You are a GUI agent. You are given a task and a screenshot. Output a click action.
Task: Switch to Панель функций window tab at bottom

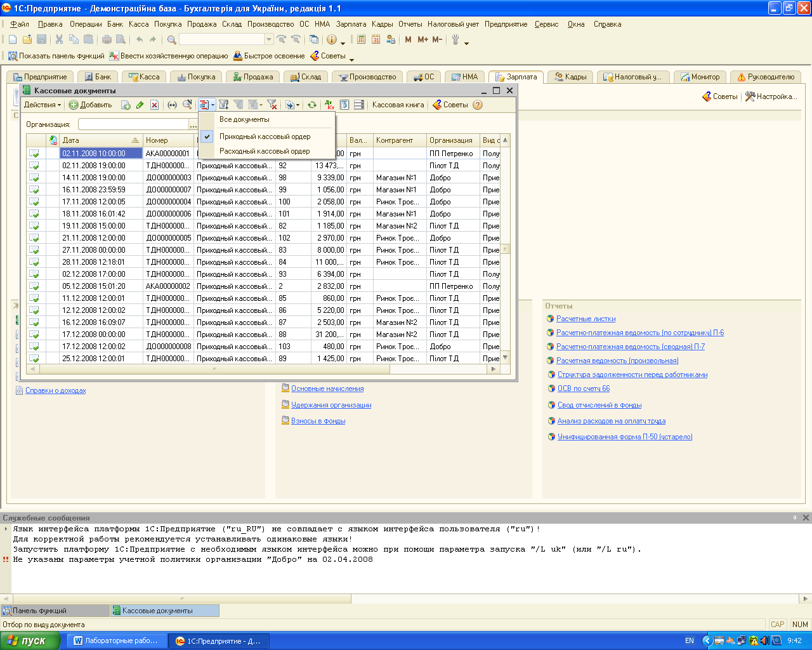point(55,611)
